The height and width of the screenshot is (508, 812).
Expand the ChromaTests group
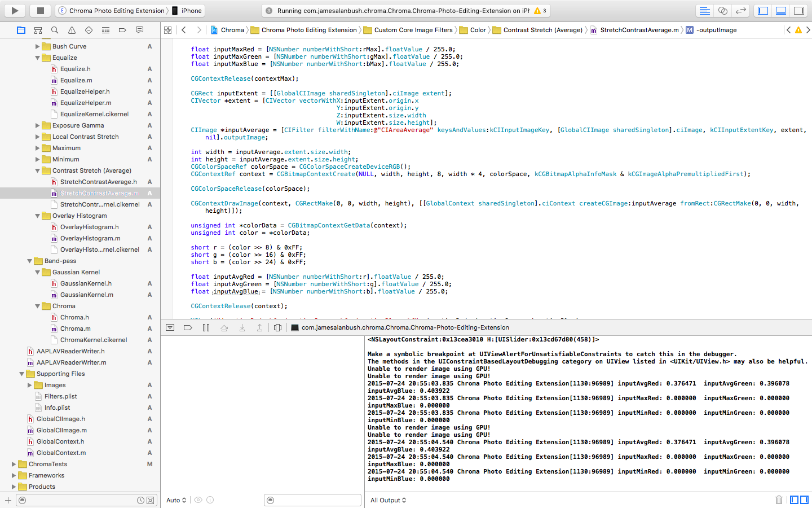click(x=14, y=464)
